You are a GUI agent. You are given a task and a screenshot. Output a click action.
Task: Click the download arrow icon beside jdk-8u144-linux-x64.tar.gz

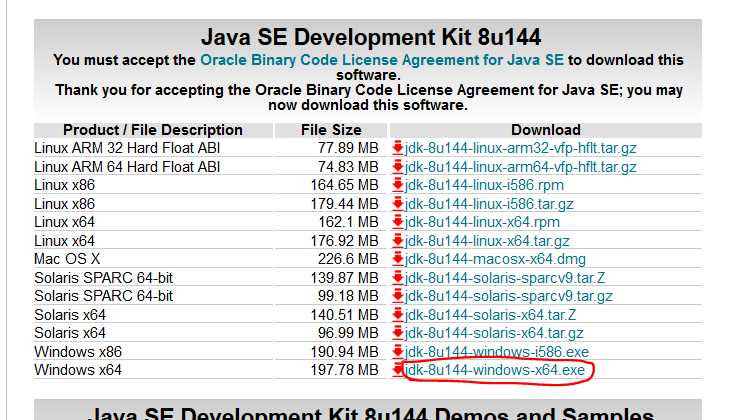pos(398,240)
